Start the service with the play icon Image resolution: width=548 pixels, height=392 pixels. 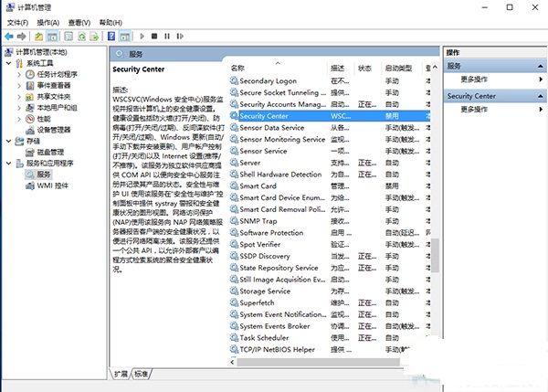point(142,36)
